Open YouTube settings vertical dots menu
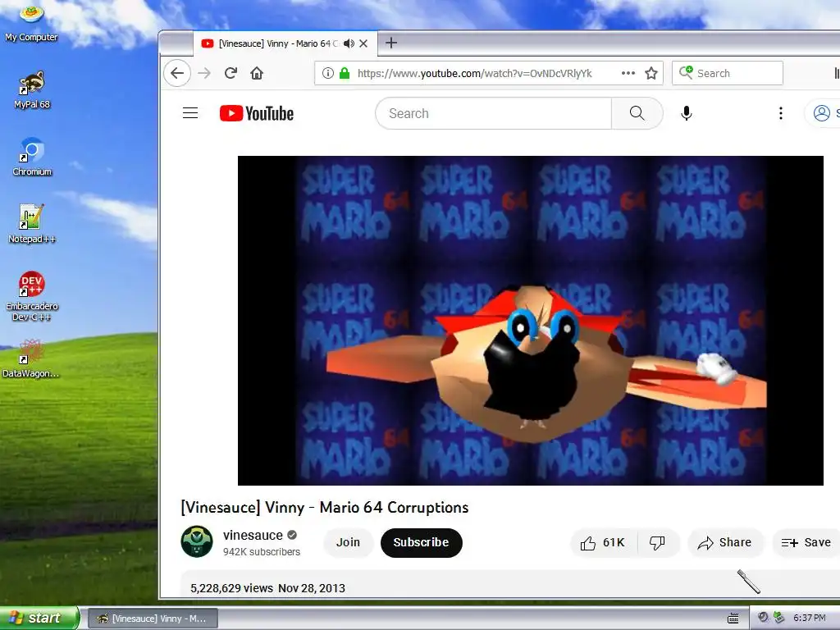The image size is (840, 630). coord(781,113)
